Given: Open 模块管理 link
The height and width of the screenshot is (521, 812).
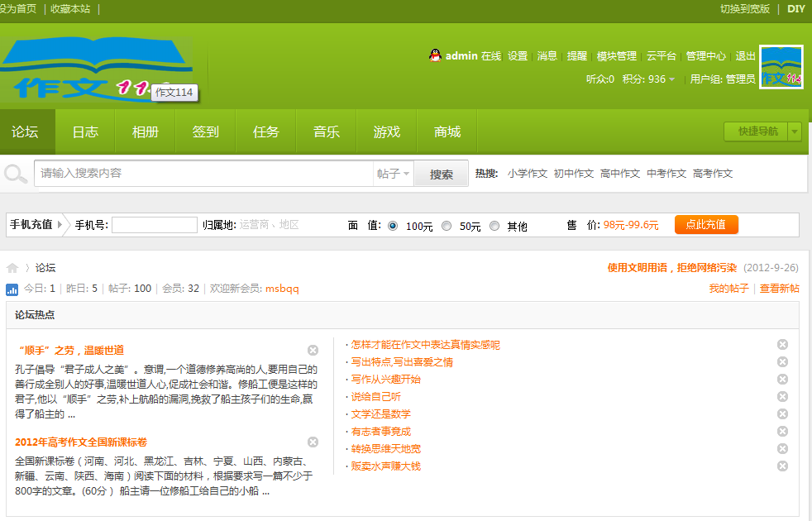Looking at the screenshot, I should coord(617,56).
